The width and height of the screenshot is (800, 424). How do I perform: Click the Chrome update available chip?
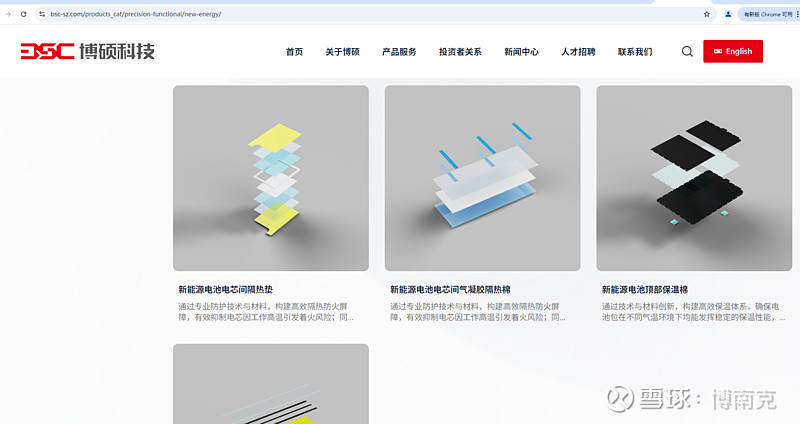point(768,14)
